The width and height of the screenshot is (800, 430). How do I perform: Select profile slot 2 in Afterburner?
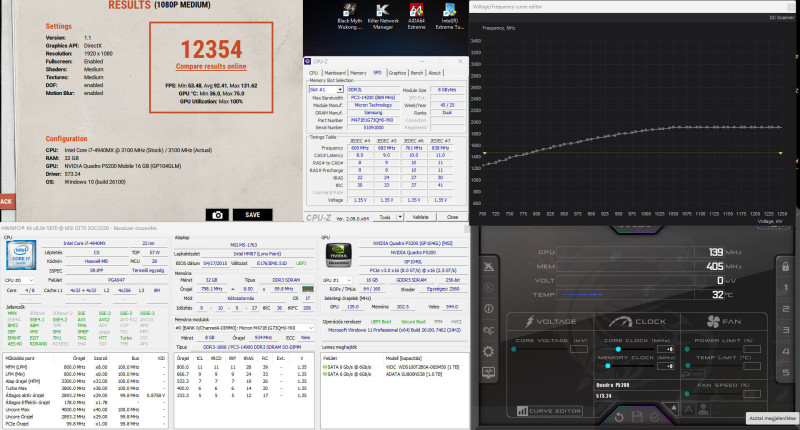(785, 309)
